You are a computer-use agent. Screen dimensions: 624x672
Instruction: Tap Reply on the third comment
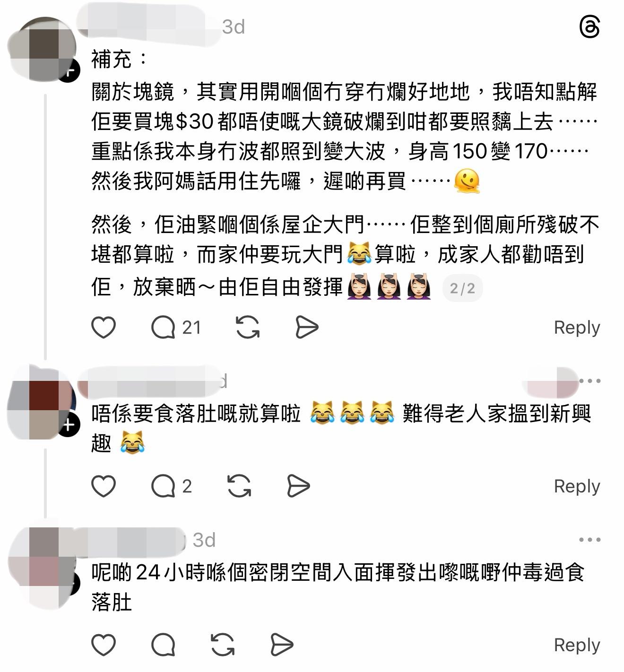point(577,645)
